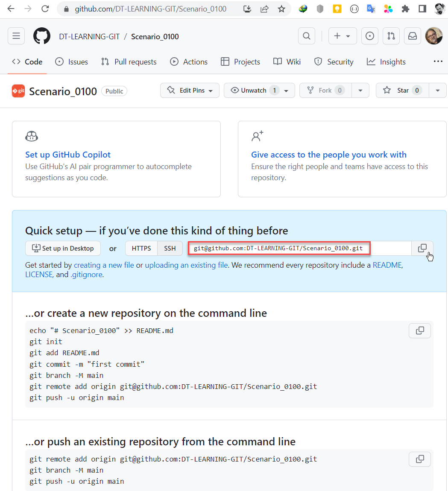Screen dimensions: 448x491
Task: Follow the creating a new file link
Action: [103, 265]
